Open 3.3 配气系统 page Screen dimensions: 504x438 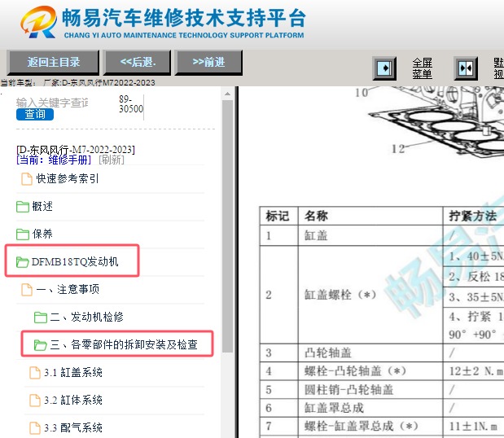pyautogui.click(x=73, y=427)
